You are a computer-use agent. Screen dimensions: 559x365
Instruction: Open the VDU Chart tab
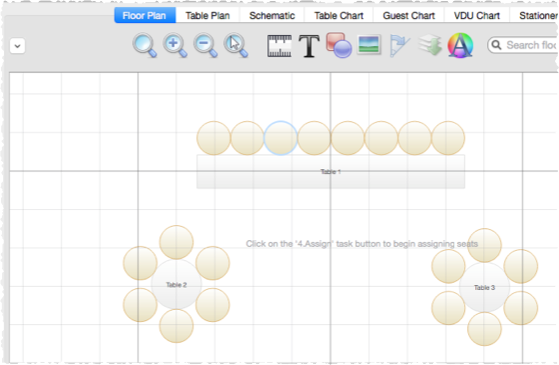[x=477, y=16]
